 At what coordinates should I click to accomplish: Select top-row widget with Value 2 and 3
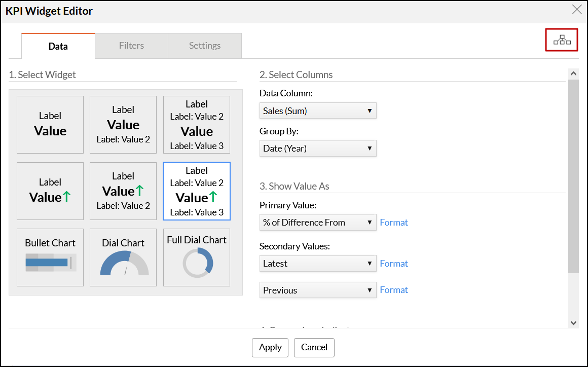click(196, 125)
